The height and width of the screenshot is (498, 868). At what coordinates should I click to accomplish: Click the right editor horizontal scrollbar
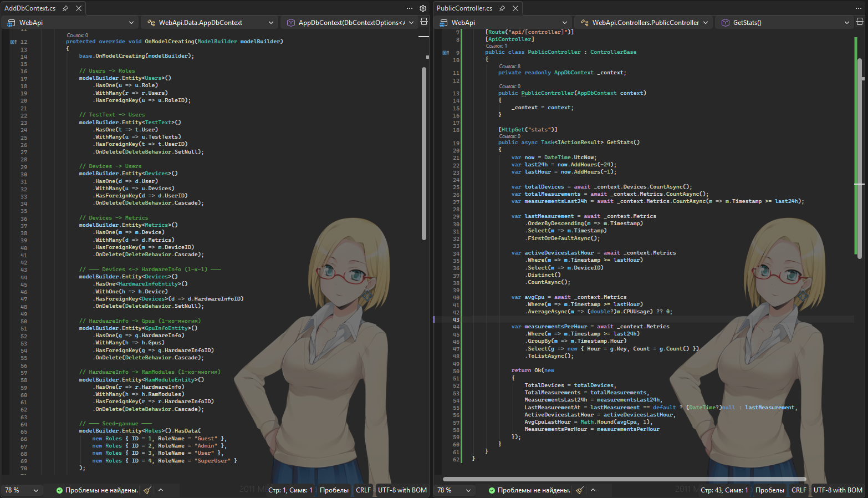click(x=624, y=479)
